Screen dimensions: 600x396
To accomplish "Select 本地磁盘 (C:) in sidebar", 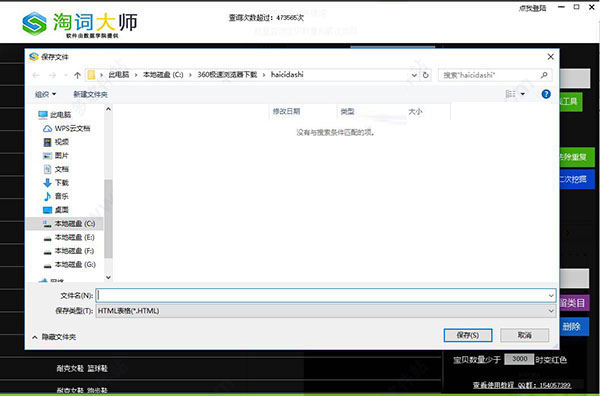I will [64, 223].
